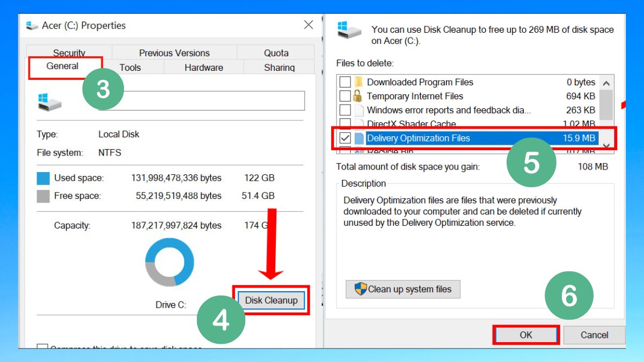Viewport: 644px width, 362px height.
Task: Click the Disk Cleanup button
Action: (272, 300)
